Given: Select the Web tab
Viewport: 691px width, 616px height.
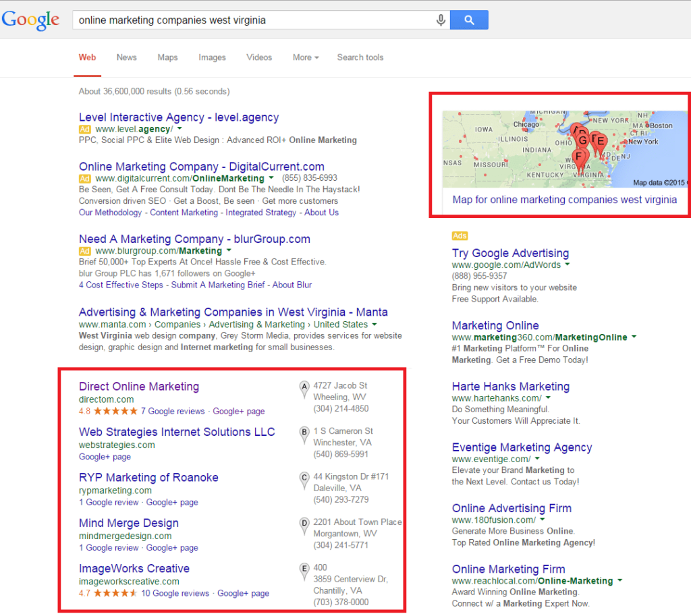Looking at the screenshot, I should coord(87,57).
